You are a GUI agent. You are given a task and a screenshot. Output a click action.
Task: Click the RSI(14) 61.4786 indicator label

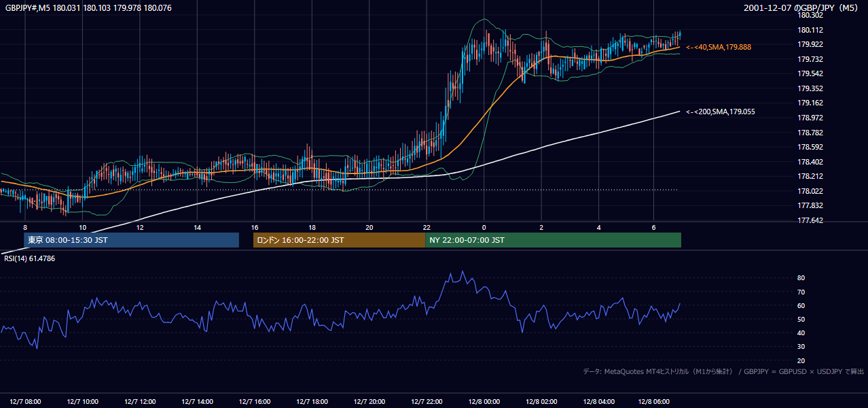click(x=30, y=258)
